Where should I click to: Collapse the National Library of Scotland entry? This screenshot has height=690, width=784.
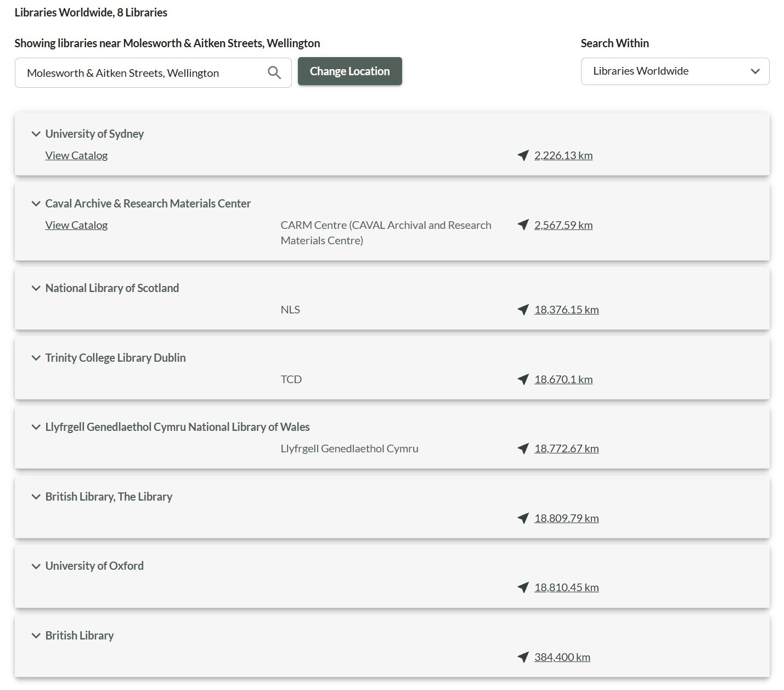(x=36, y=288)
